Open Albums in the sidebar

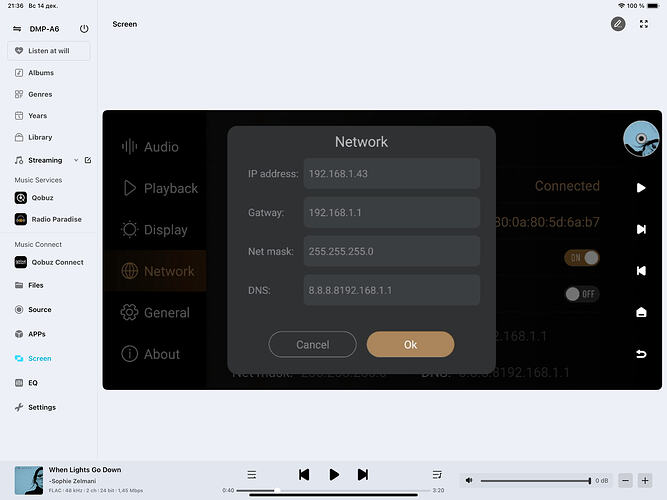40,73
